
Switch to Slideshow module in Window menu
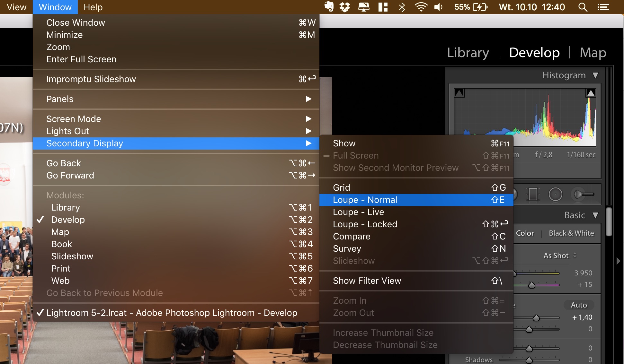(x=176, y=256)
